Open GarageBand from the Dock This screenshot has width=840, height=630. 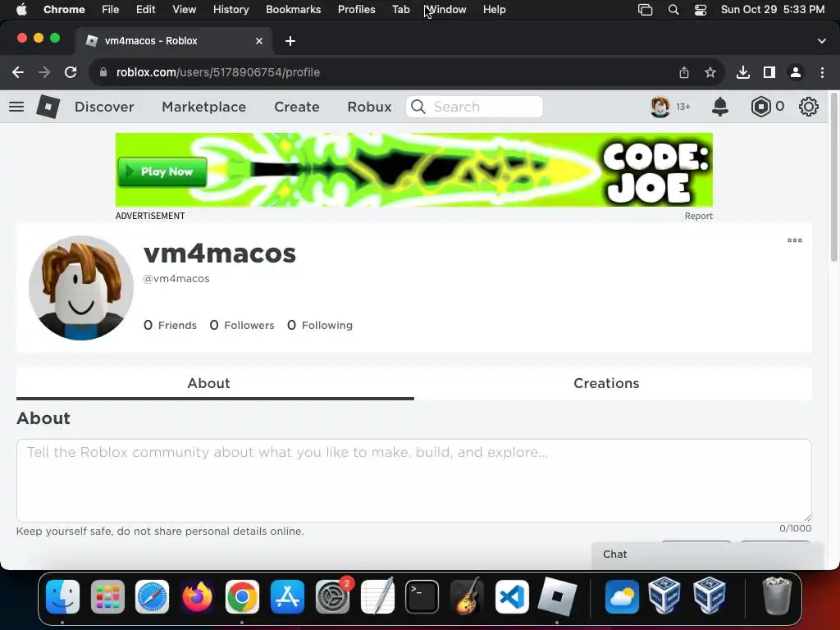tap(467, 596)
